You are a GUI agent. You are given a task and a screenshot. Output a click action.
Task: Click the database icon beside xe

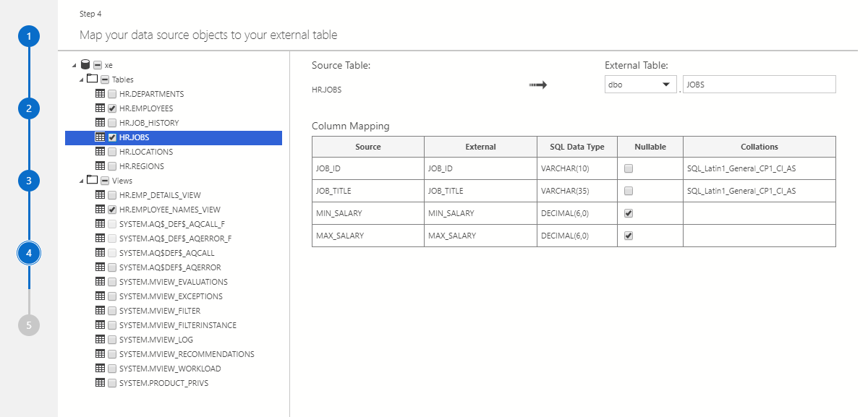pos(85,64)
